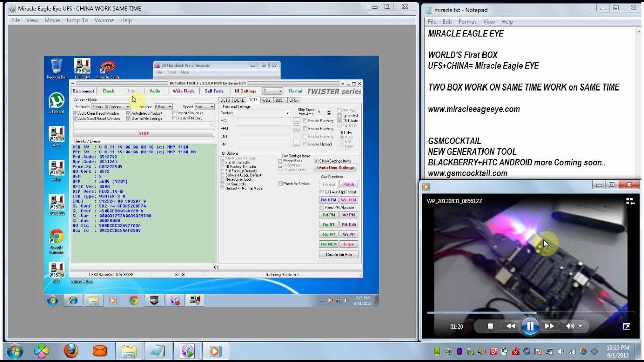Open the Movie menu in Miracle Eagle Eye player
The width and height of the screenshot is (644, 362).
coord(52,20)
